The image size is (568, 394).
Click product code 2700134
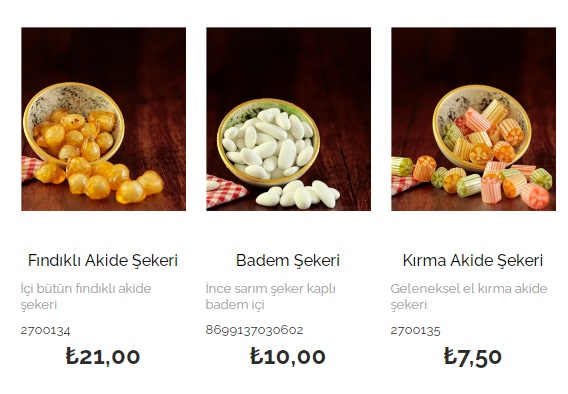(x=45, y=331)
